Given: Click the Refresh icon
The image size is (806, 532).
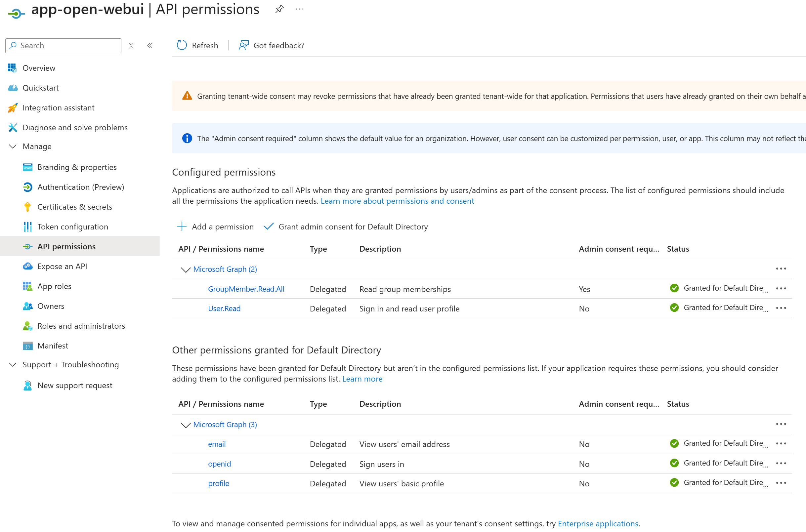Looking at the screenshot, I should 182,46.
